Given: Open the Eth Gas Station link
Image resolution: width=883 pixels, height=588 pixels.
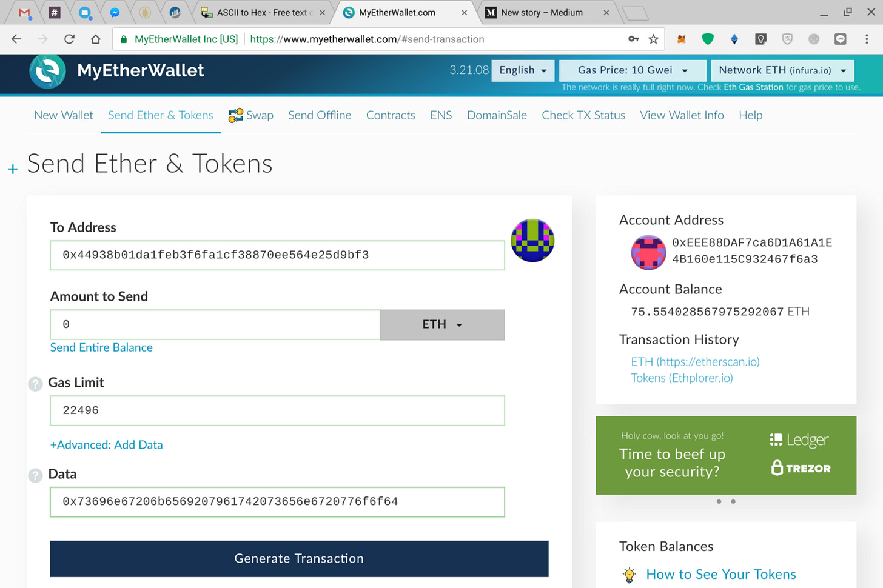Looking at the screenshot, I should 753,87.
